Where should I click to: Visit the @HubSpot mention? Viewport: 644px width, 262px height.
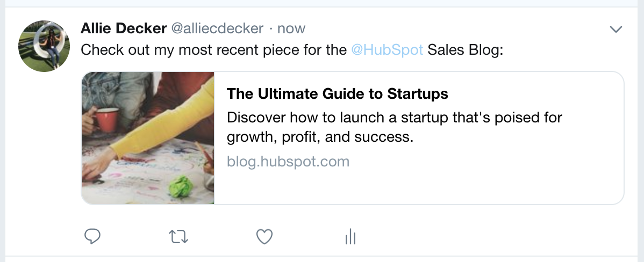point(387,50)
